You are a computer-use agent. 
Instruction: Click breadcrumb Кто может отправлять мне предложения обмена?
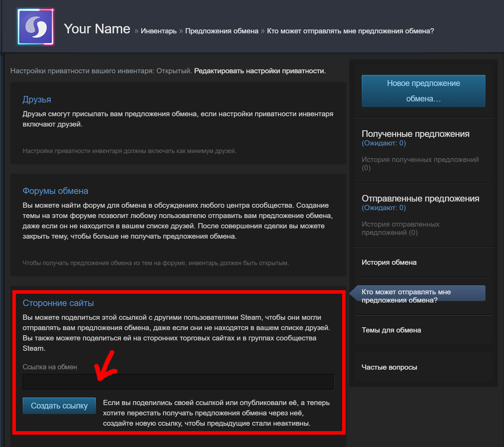[x=350, y=31]
